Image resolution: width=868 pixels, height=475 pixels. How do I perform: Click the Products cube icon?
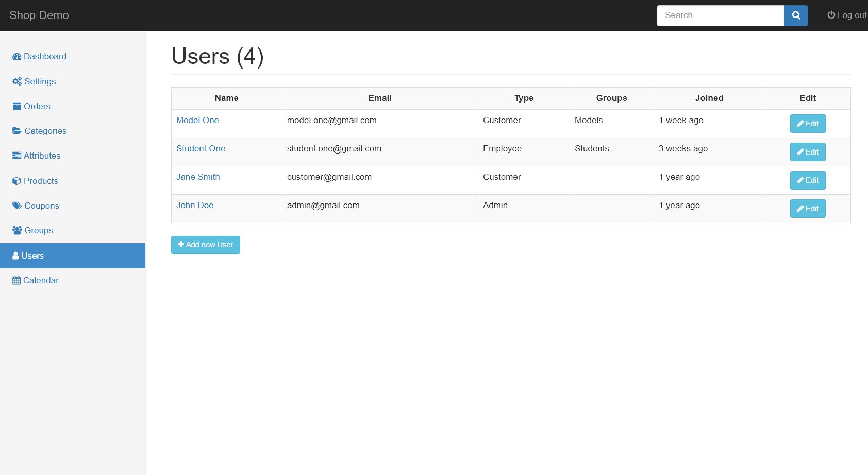pos(16,181)
